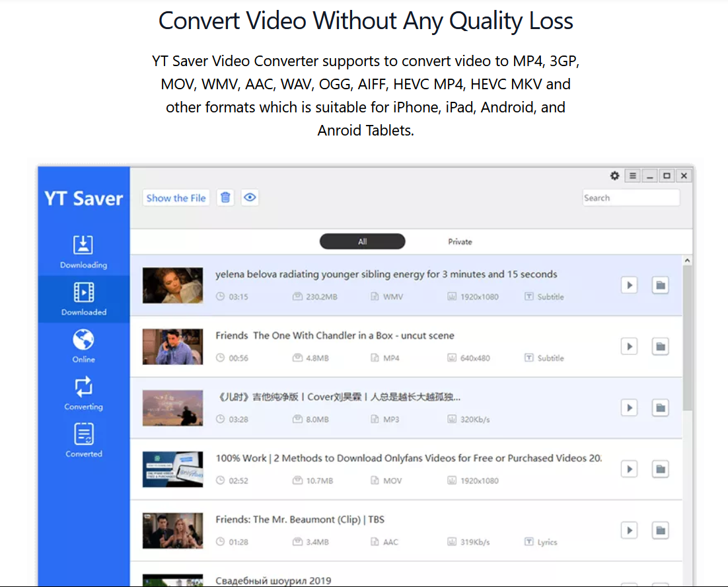Click scrollbar up arrow in list
The image size is (728, 587).
point(687,261)
